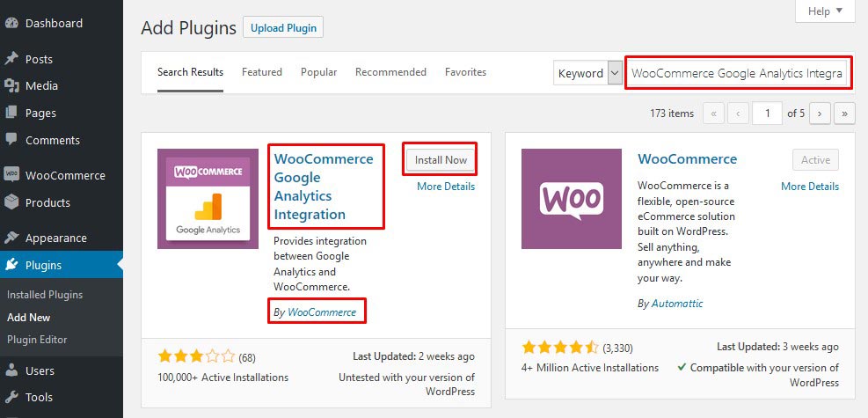Open the Automattic author link
The width and height of the screenshot is (868, 418).
677,304
